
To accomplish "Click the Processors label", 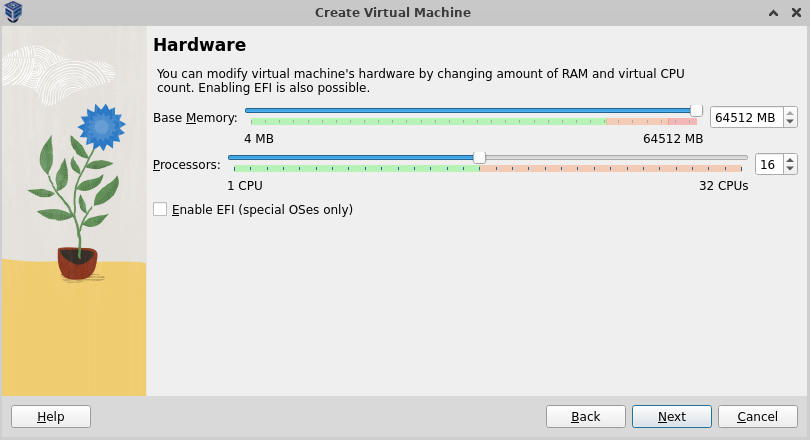I will click(x=186, y=165).
